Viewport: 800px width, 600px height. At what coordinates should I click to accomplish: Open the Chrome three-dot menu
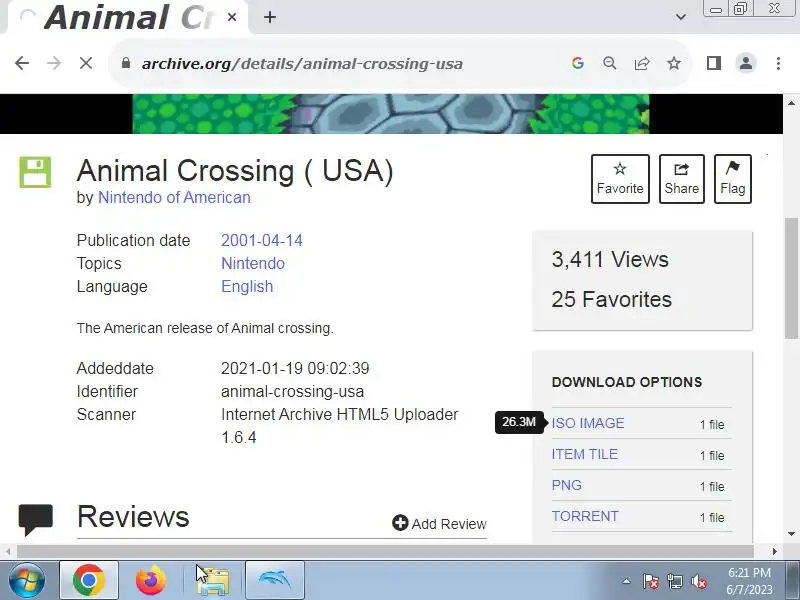click(x=778, y=63)
